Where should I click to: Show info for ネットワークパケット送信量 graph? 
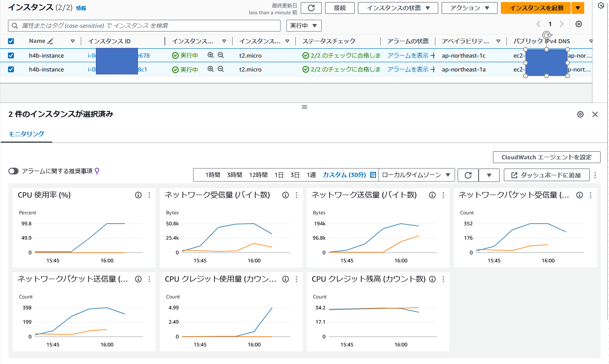coord(138,279)
